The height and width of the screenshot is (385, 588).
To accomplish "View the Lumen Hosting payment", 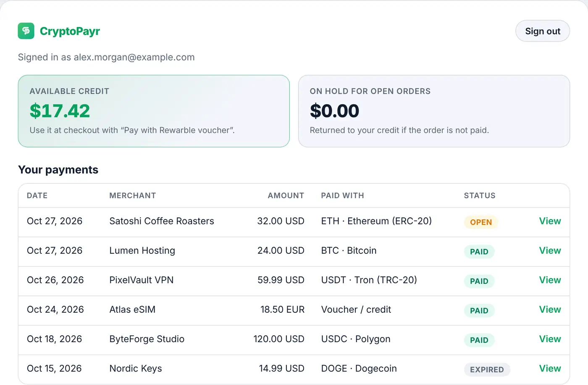I will coord(550,251).
